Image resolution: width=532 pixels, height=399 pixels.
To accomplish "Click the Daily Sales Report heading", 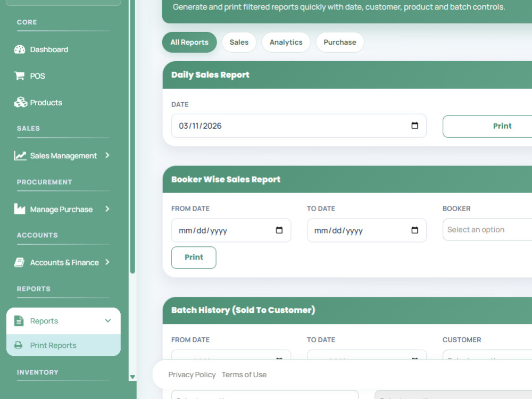I will (x=210, y=75).
